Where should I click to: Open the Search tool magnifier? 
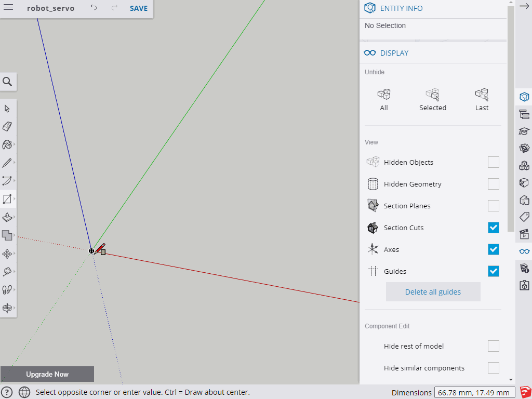[7, 82]
